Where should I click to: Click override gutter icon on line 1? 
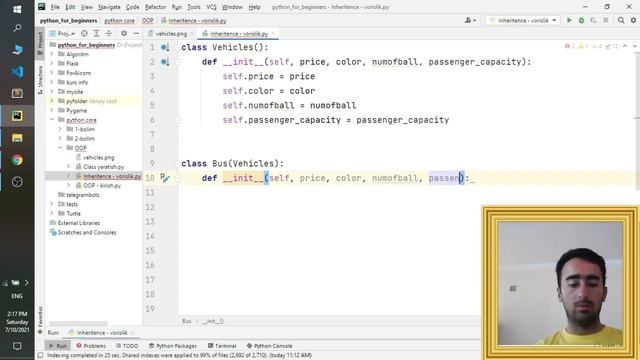pos(164,47)
